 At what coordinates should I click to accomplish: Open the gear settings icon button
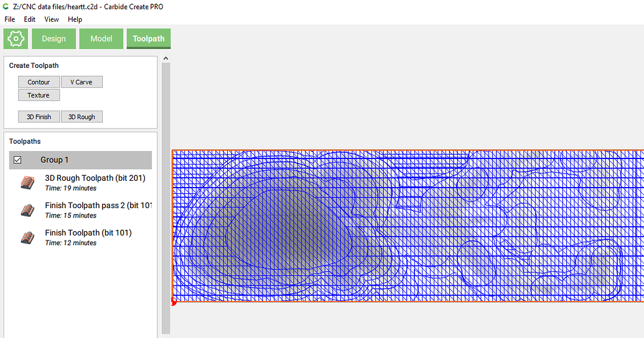pyautogui.click(x=16, y=39)
